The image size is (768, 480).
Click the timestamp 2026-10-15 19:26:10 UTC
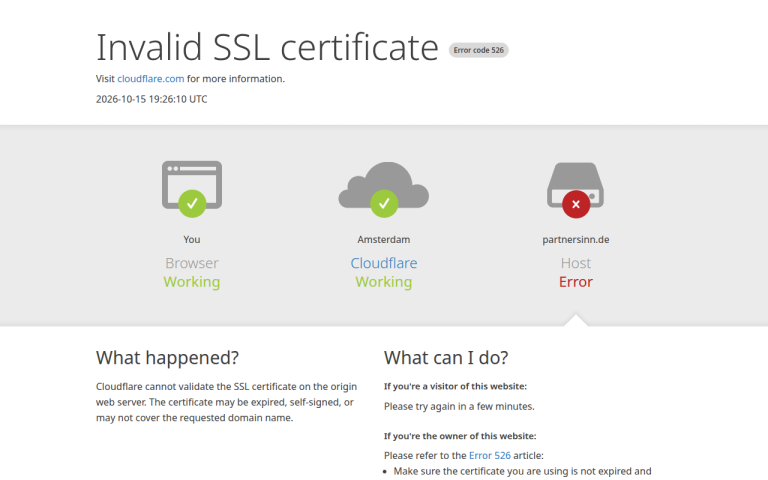click(x=151, y=99)
